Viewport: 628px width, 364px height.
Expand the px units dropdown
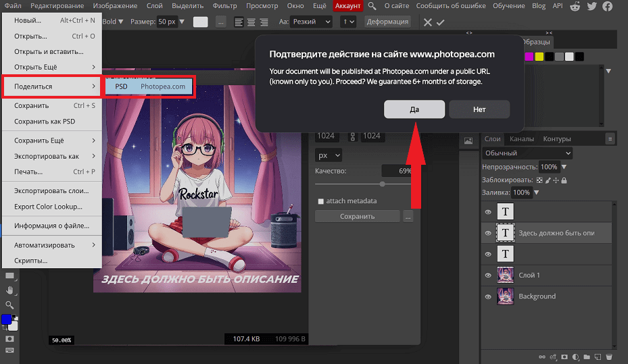[329, 155]
